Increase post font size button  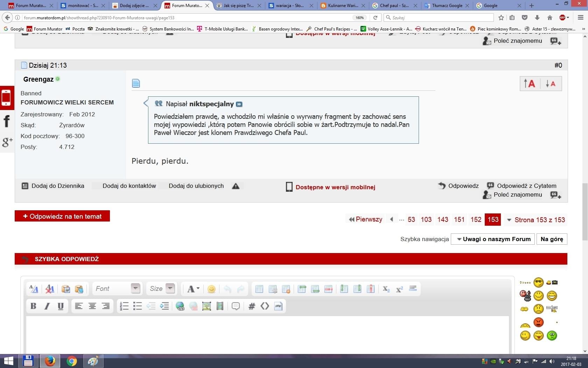pyautogui.click(x=529, y=84)
